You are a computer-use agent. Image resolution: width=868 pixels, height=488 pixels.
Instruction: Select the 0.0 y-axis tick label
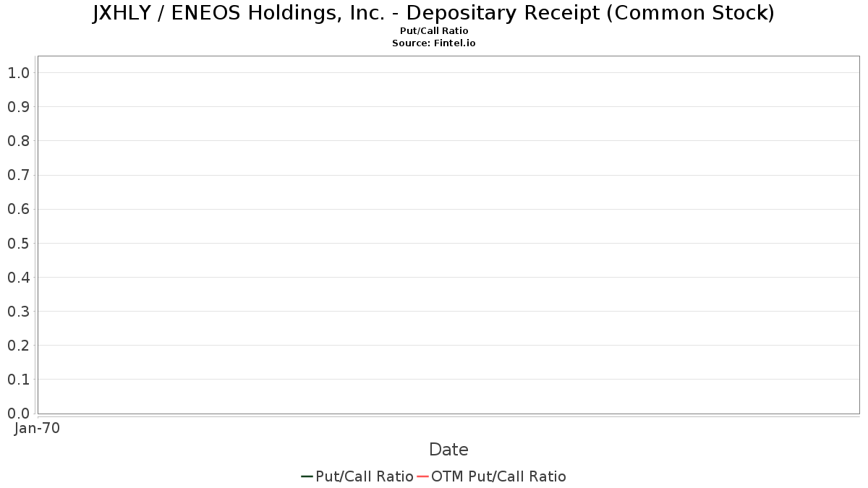[x=18, y=414]
